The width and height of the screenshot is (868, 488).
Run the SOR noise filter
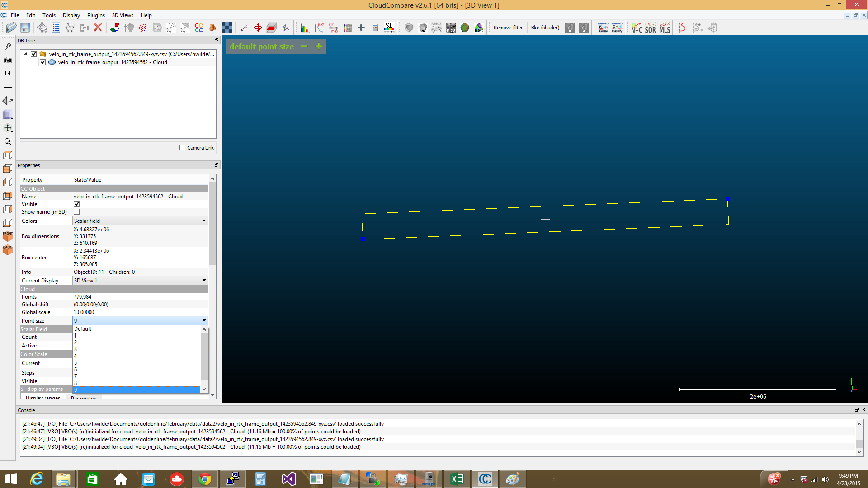pos(650,28)
